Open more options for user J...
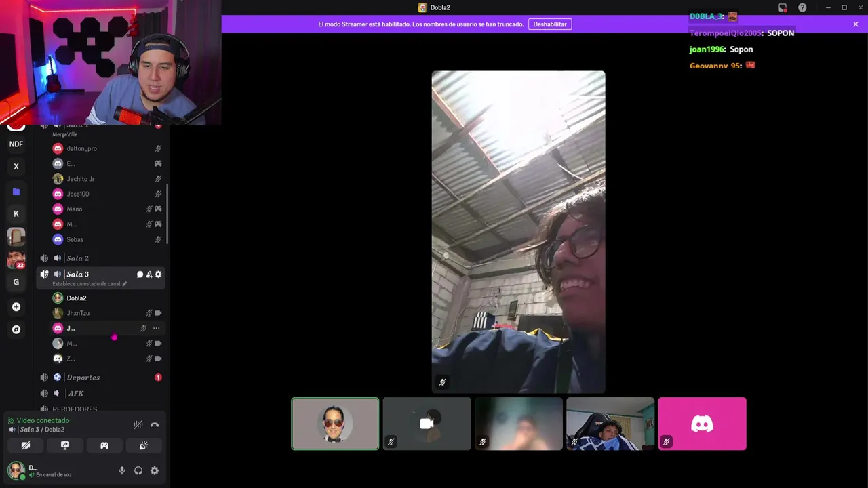 click(x=157, y=328)
